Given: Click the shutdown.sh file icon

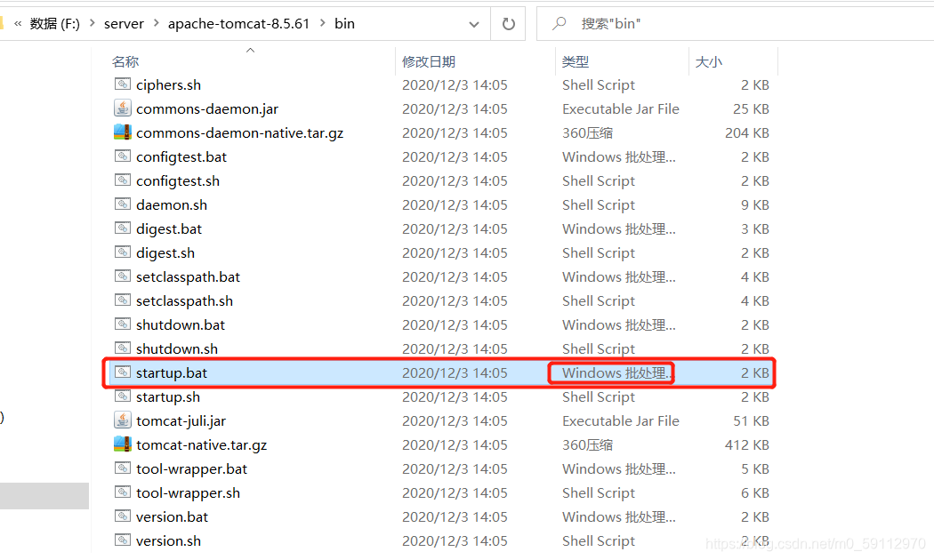Looking at the screenshot, I should click(x=123, y=348).
